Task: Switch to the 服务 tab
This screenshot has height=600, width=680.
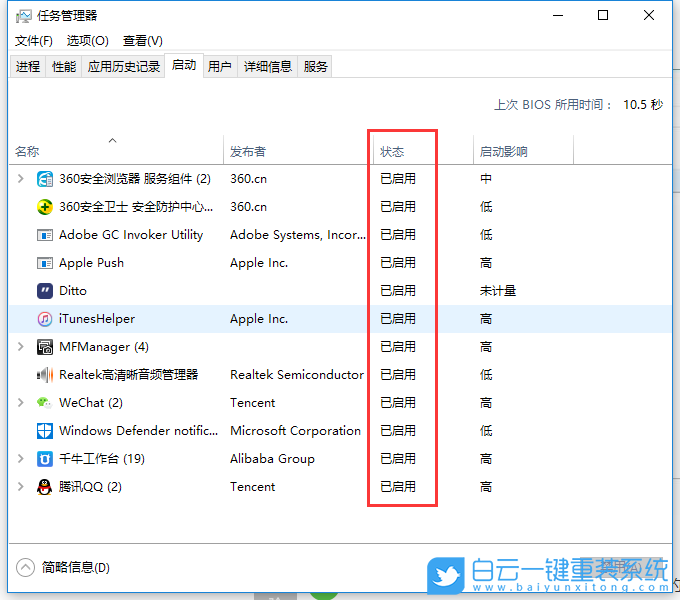Action: [x=315, y=66]
